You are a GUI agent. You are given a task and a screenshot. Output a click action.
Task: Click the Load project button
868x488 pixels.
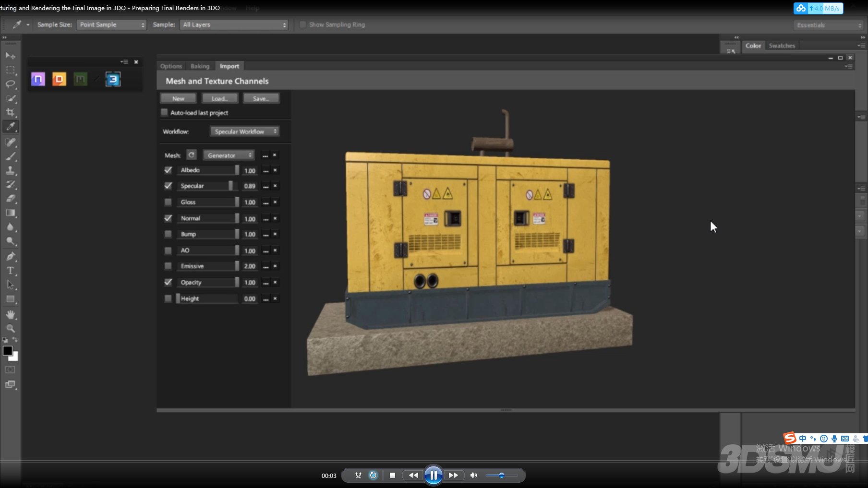tap(219, 98)
